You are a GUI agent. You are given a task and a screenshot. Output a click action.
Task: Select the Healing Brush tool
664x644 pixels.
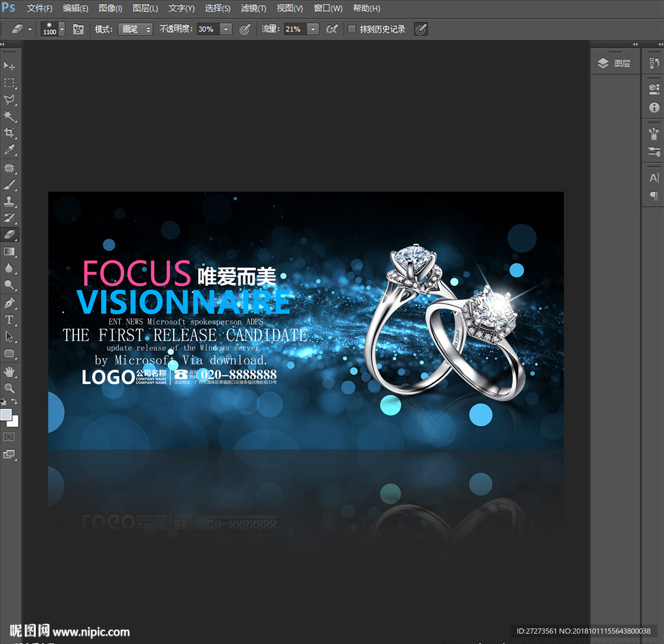coord(9,168)
